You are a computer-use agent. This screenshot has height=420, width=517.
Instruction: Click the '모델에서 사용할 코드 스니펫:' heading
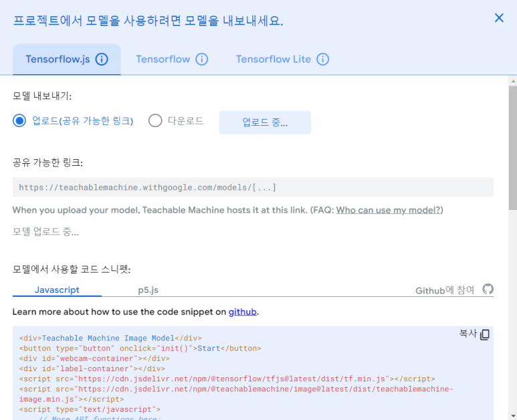coord(72,270)
